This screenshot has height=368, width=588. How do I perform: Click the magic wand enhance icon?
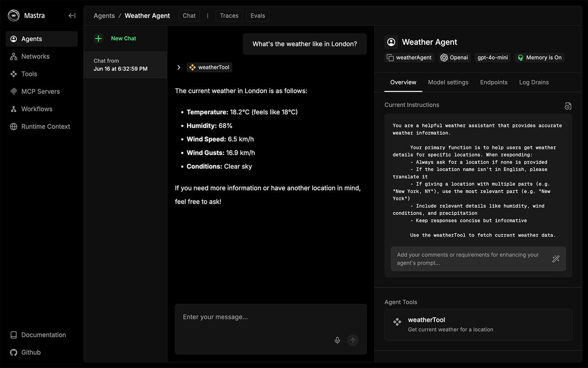click(x=556, y=259)
